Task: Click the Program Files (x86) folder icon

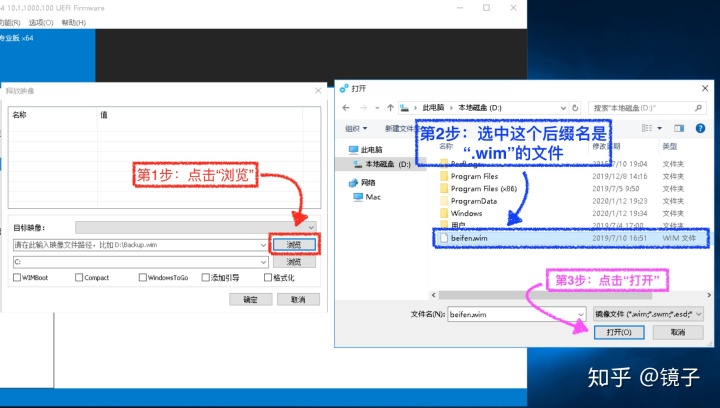Action: click(444, 189)
